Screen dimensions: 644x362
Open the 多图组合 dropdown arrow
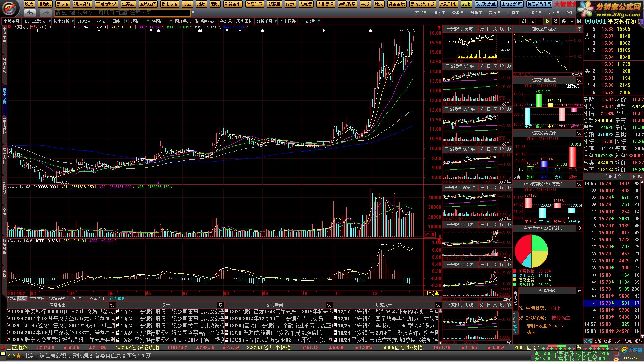(x=171, y=21)
